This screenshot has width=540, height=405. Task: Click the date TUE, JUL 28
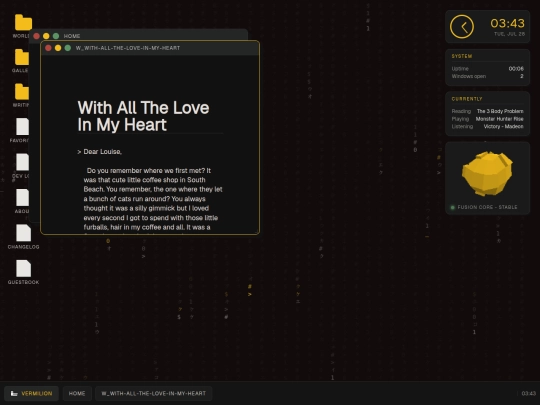click(x=509, y=34)
